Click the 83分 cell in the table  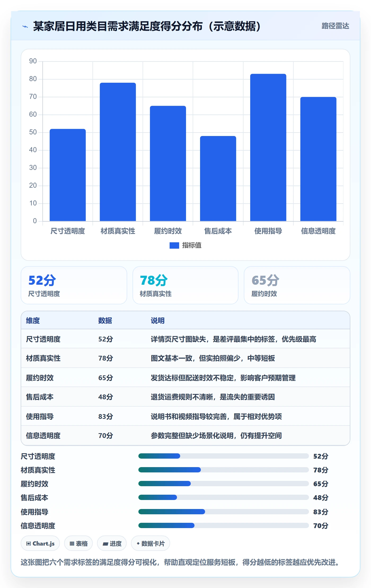105,416
